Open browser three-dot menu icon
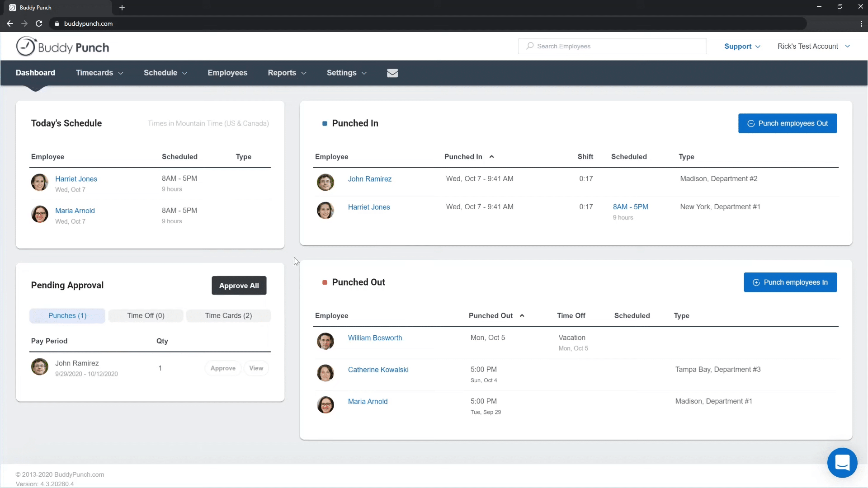 [x=861, y=23]
